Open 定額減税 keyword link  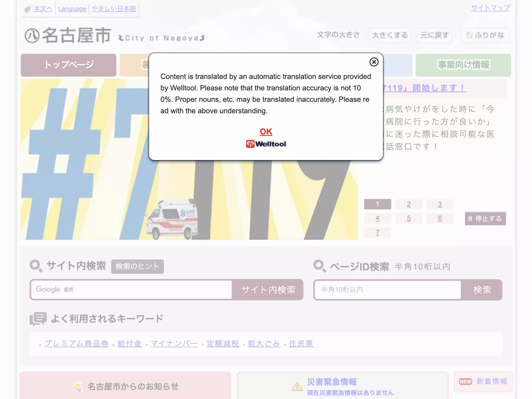[223, 344]
